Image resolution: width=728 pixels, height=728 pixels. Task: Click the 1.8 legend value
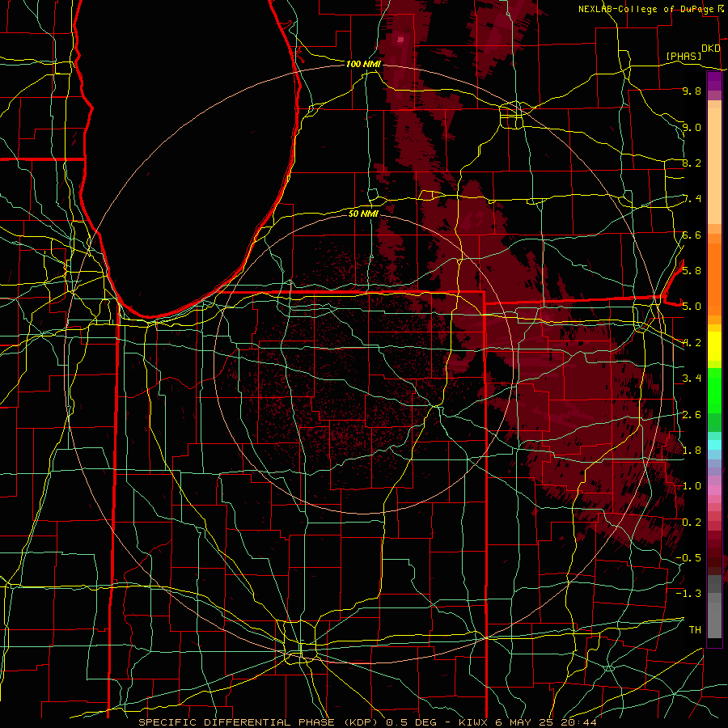[692, 451]
